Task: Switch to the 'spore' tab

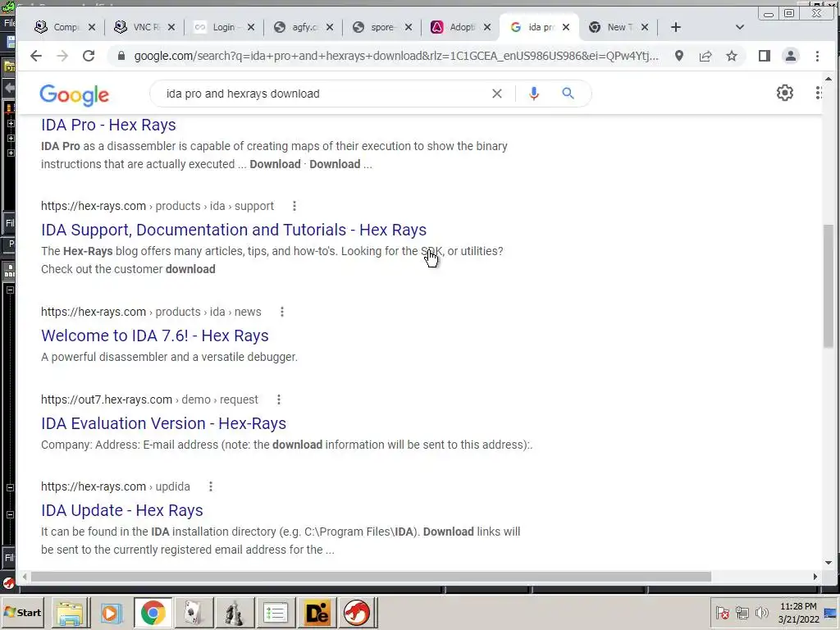Action: [x=382, y=27]
